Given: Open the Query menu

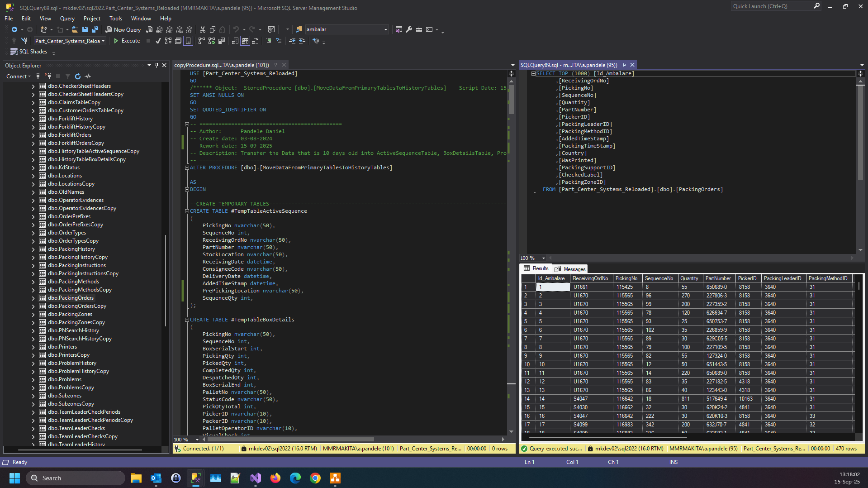Looking at the screenshot, I should click(x=67, y=19).
